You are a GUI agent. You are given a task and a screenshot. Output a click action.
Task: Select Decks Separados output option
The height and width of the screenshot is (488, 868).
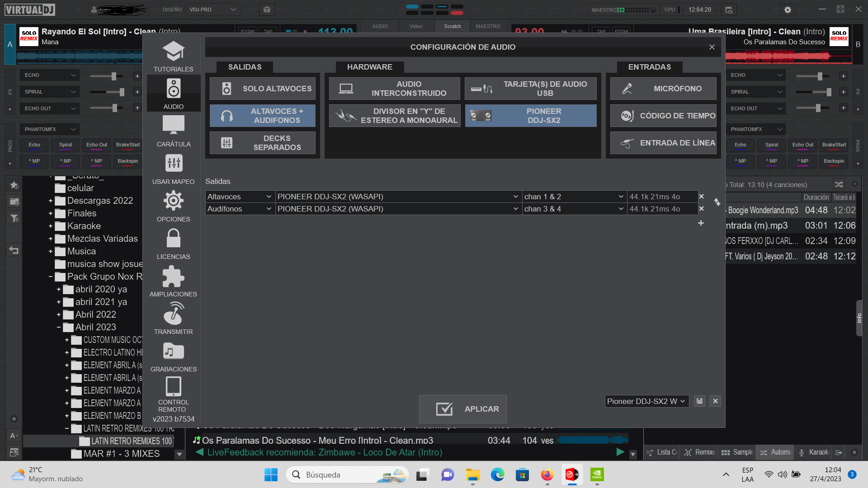coord(263,143)
